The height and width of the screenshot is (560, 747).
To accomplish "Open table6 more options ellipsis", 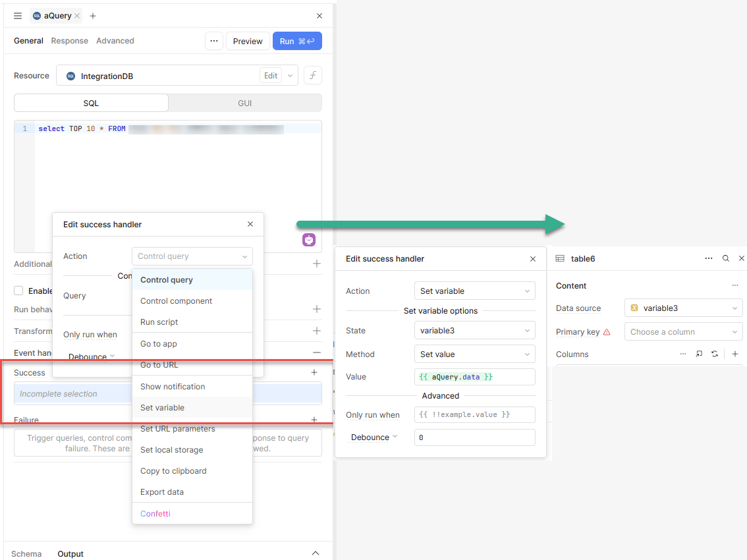I will point(708,258).
